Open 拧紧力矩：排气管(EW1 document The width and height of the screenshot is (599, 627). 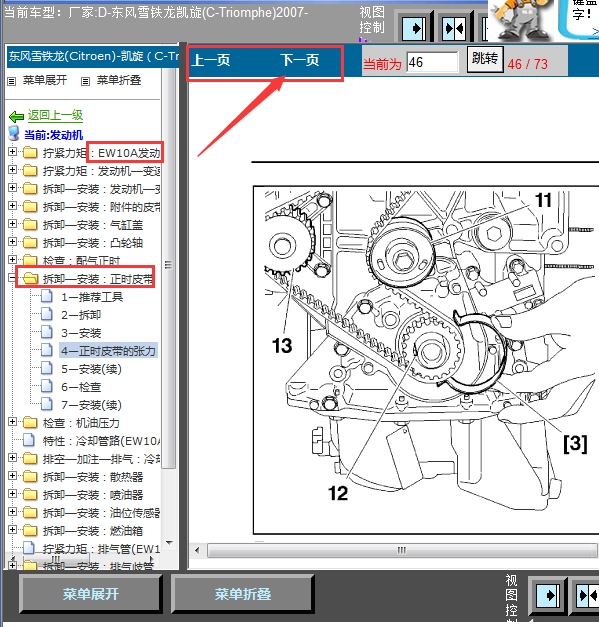coord(101,549)
